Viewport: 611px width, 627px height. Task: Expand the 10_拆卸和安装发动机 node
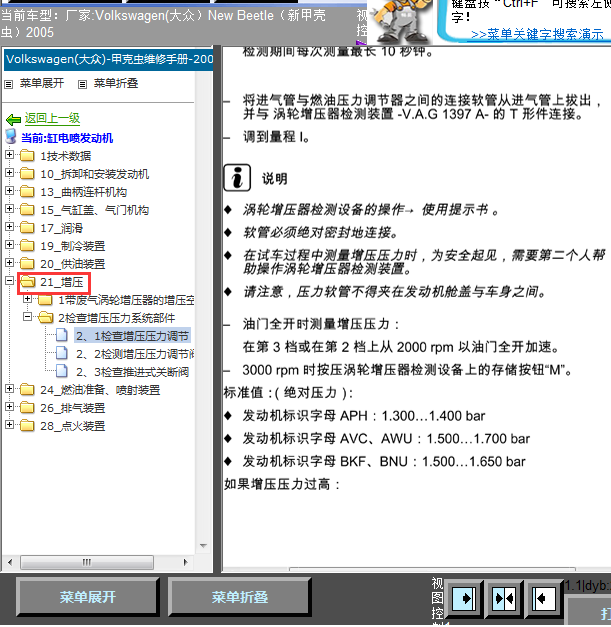click(9, 173)
